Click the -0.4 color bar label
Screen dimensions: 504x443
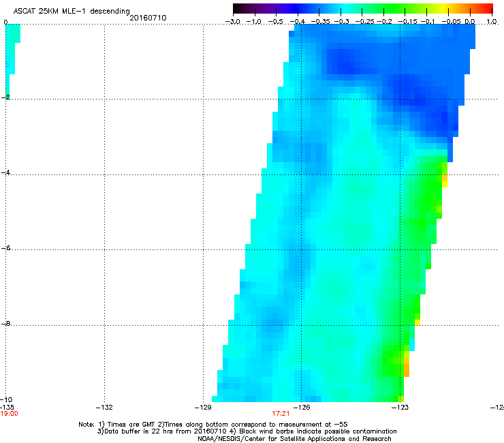coord(298,22)
